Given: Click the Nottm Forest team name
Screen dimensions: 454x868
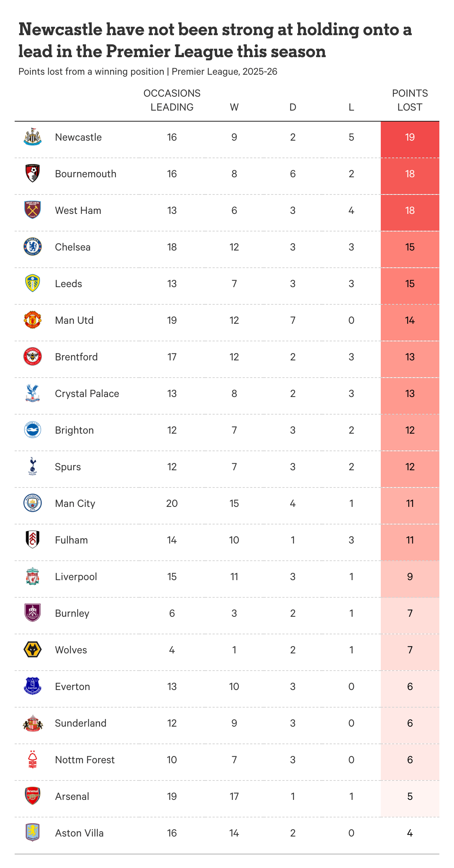Looking at the screenshot, I should [85, 760].
